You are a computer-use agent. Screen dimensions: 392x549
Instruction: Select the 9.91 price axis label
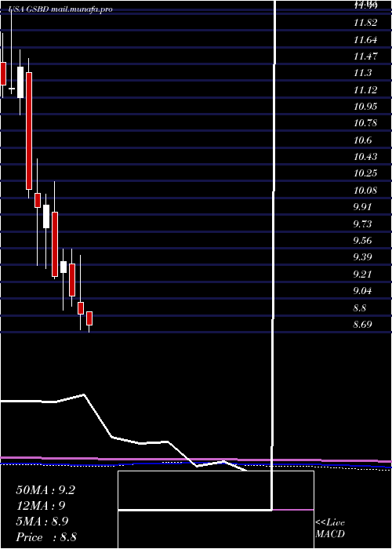click(363, 206)
